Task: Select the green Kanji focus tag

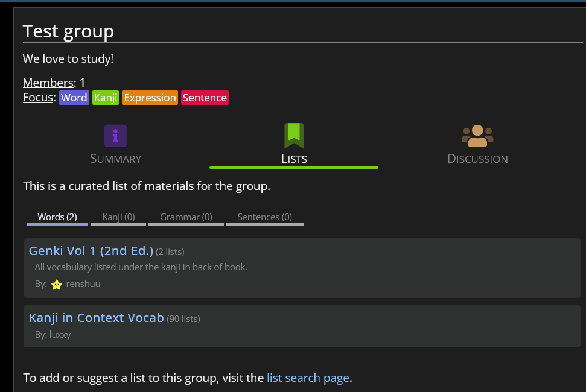Action: coord(106,98)
